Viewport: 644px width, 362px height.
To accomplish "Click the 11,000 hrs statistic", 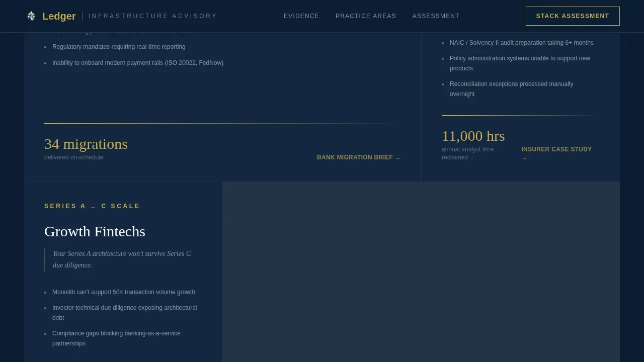I will (x=473, y=136).
